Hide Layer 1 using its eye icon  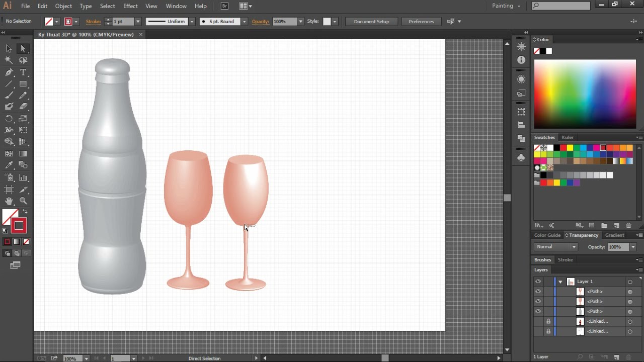538,282
